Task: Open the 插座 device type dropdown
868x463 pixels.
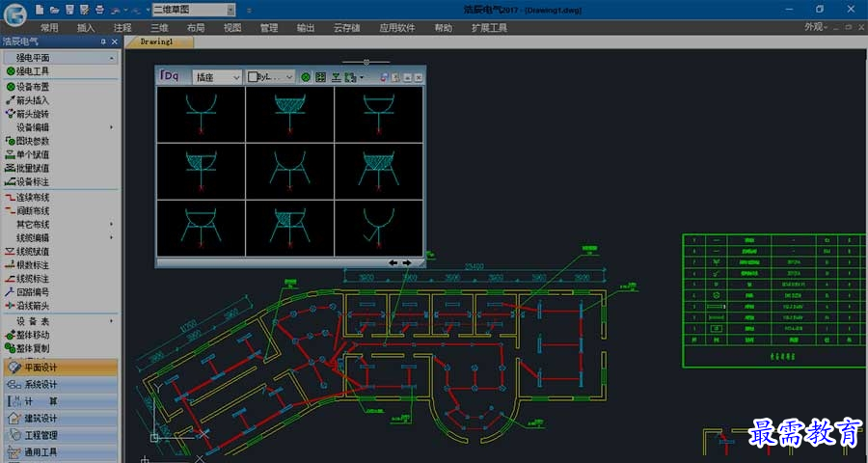Action: tap(217, 77)
